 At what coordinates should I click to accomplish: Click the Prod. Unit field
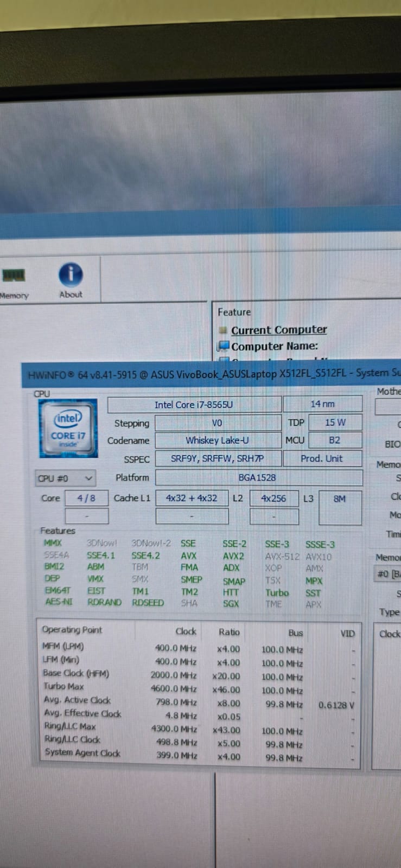tap(322, 458)
